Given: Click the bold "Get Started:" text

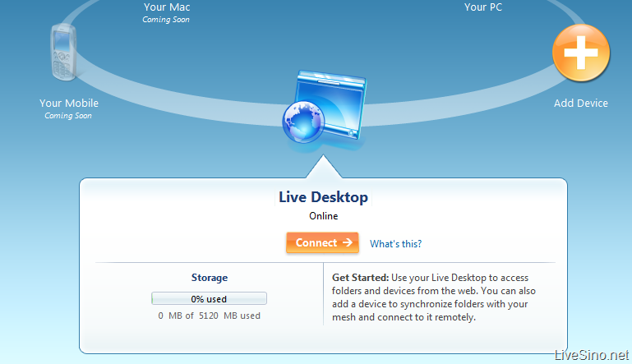Looking at the screenshot, I should (x=360, y=278).
